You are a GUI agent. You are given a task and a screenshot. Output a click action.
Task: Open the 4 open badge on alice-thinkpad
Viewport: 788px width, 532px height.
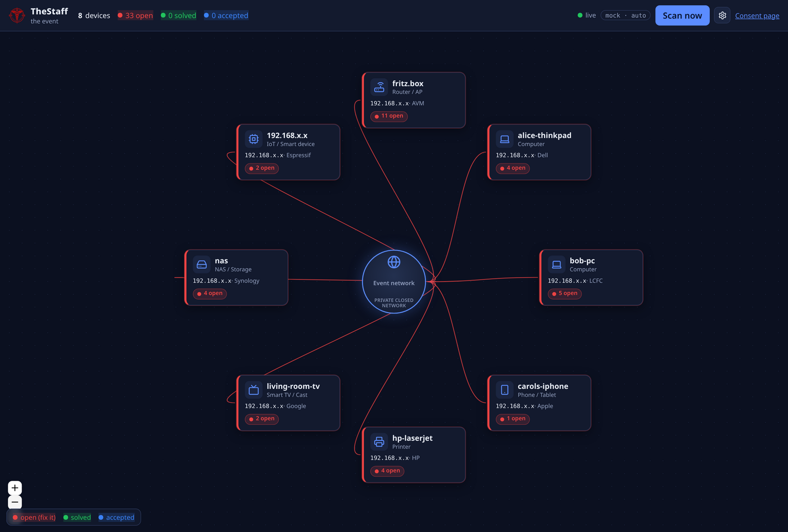click(513, 168)
